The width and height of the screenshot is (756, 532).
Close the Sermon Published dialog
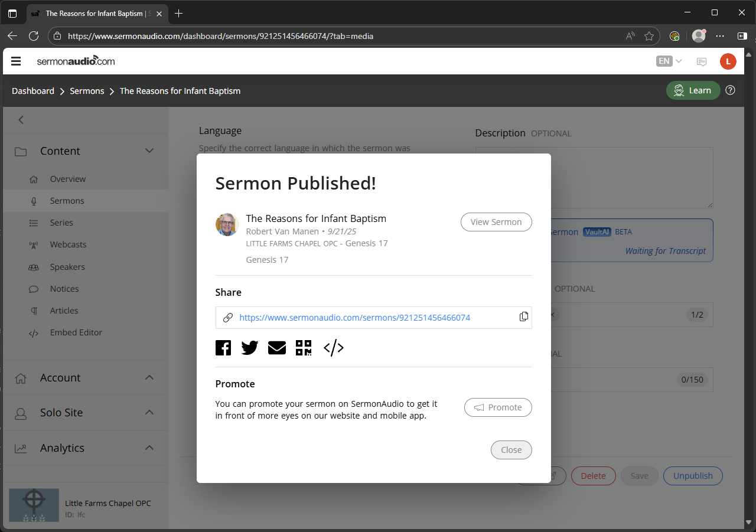[x=511, y=450]
